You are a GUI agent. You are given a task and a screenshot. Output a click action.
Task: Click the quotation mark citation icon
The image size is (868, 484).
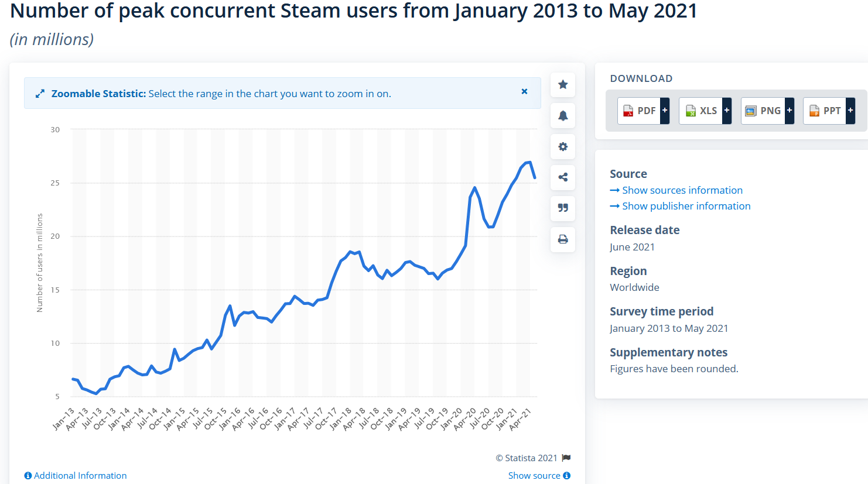click(563, 208)
